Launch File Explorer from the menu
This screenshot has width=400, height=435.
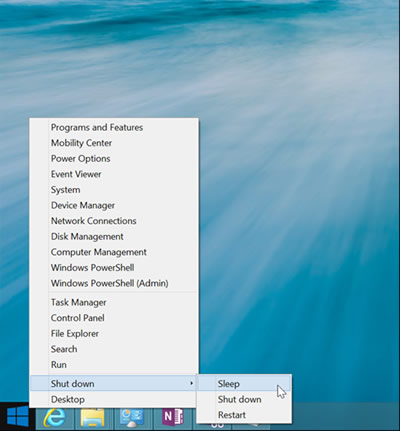114,334
